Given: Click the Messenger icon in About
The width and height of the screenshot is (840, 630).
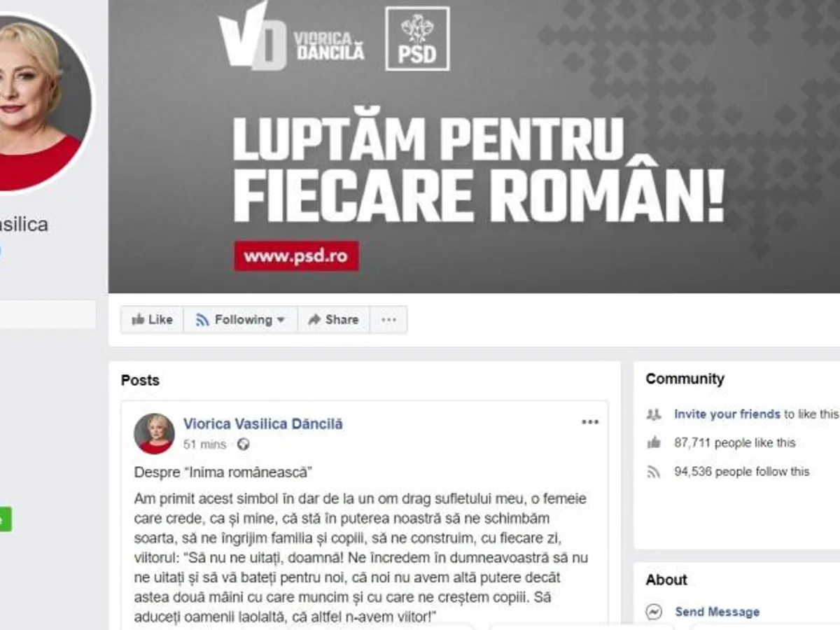Looking at the screenshot, I should tap(654, 612).
